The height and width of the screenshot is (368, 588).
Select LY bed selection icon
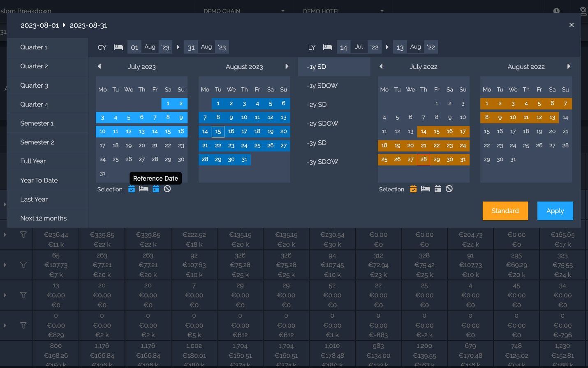coord(426,189)
